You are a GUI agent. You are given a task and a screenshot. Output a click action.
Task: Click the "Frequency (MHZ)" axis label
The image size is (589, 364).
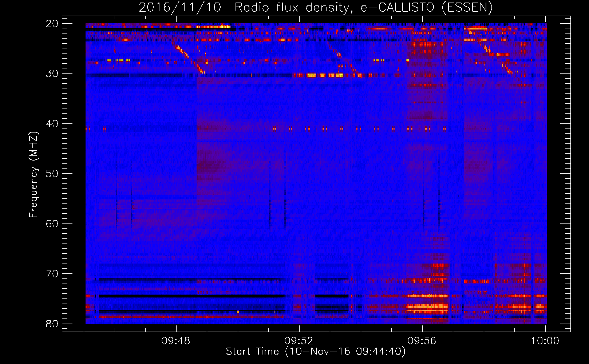(33, 175)
